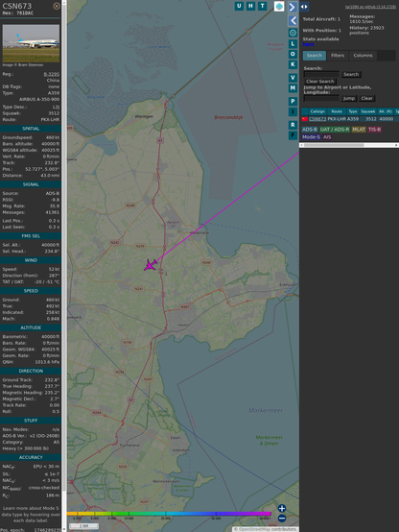
Task: Open the stats available here link
Action: click(x=308, y=44)
